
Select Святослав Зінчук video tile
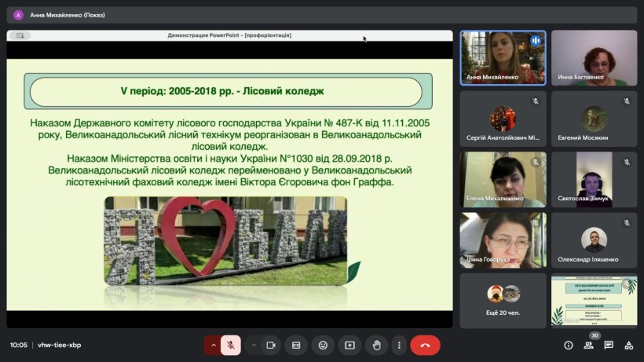click(x=595, y=179)
